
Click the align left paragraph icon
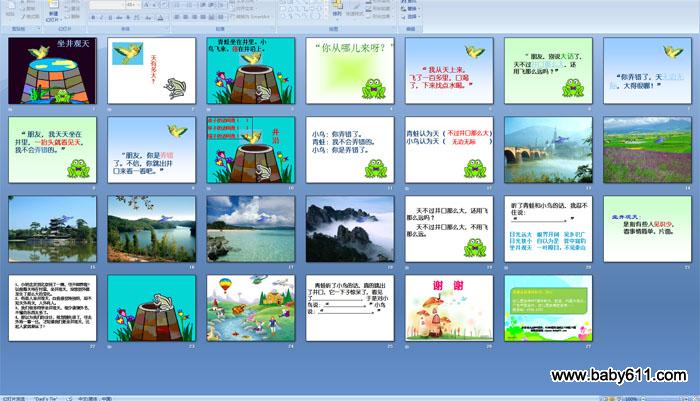coord(177,17)
